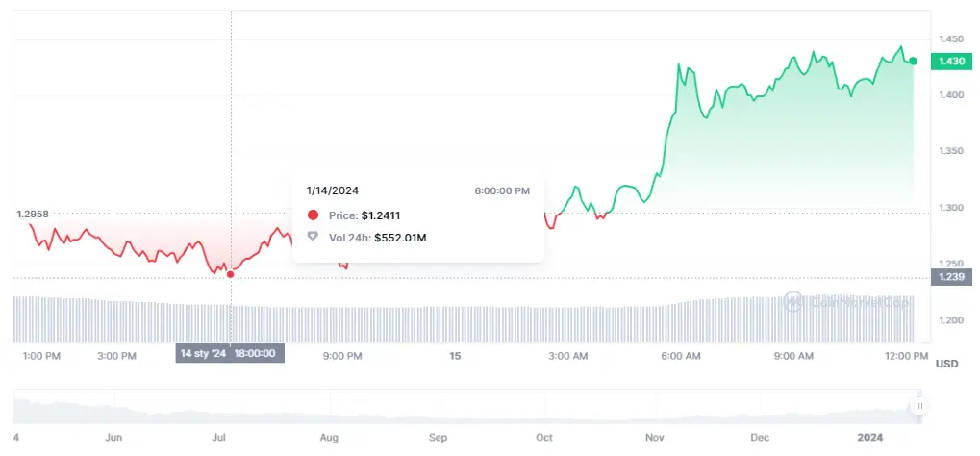Click the red Price dot in tooltip
980x456 pixels.
tap(313, 215)
